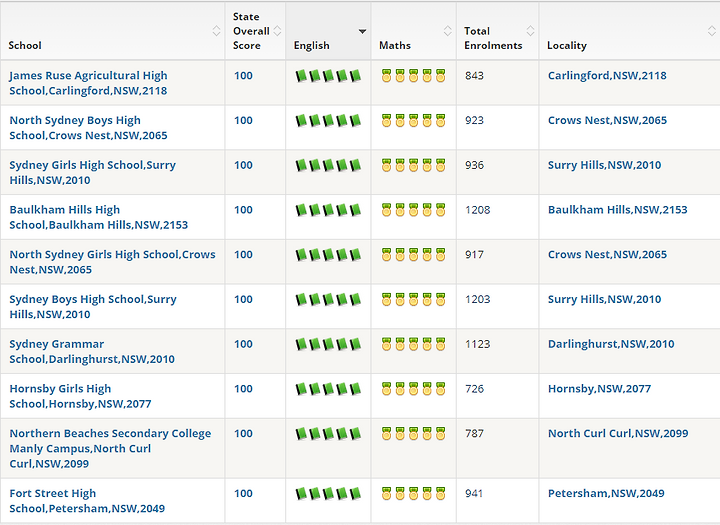The image size is (720, 525).
Task: Click score 100 for North Sydney Boys
Action: point(243,120)
